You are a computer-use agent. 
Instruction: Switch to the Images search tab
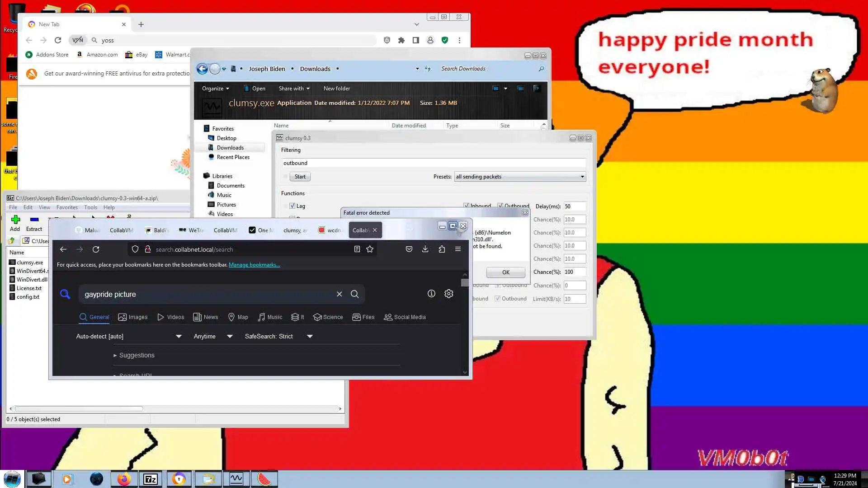click(x=133, y=317)
